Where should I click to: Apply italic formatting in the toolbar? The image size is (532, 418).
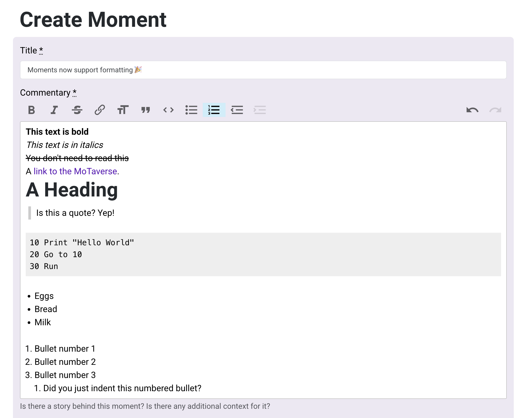click(x=54, y=110)
